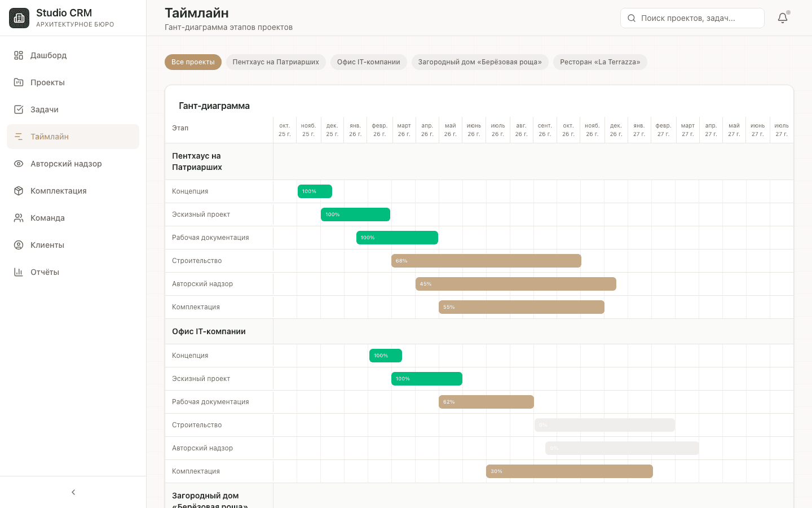Filter by Ресторан «La Terrazza» chip
Image resolution: width=812 pixels, height=508 pixels.
point(600,62)
